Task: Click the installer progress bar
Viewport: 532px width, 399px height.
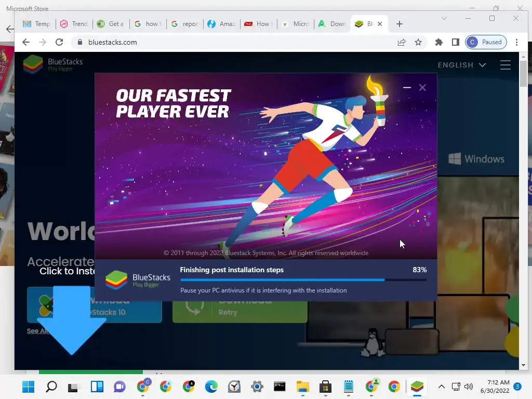Action: 303,280
